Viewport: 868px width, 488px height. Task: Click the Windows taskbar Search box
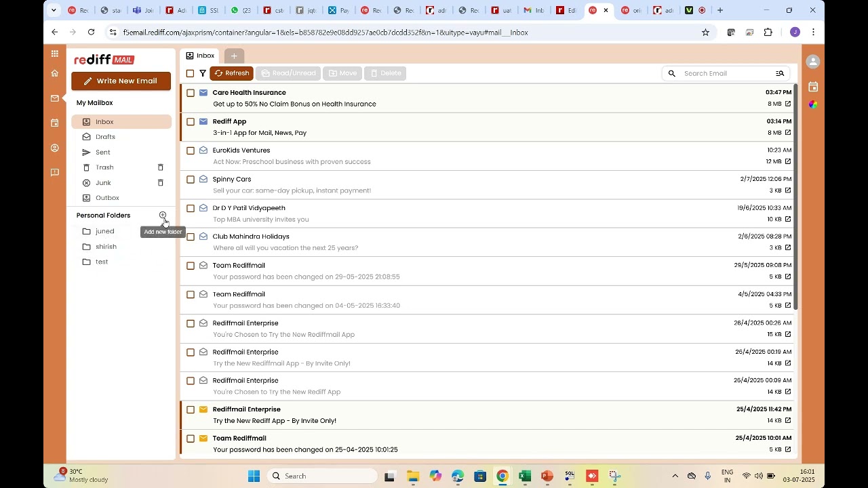point(322,476)
